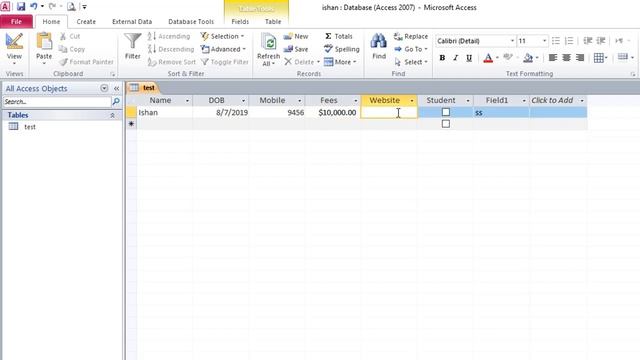Align text left
640x360 pixels.
coord(553,58)
